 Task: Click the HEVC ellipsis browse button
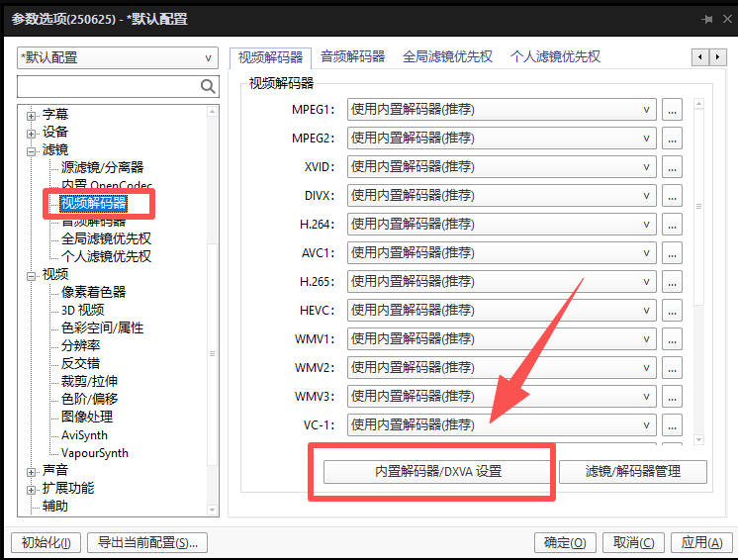pos(672,311)
